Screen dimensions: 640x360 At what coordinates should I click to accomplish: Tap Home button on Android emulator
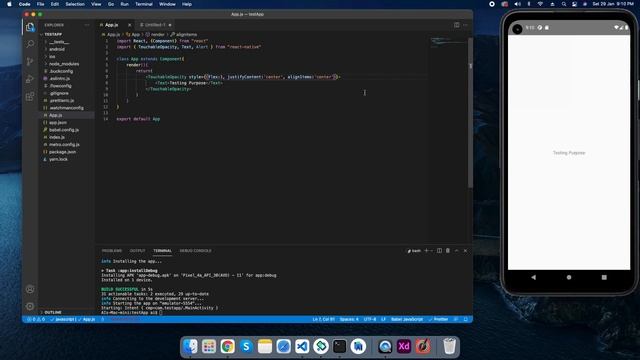tap(569, 277)
